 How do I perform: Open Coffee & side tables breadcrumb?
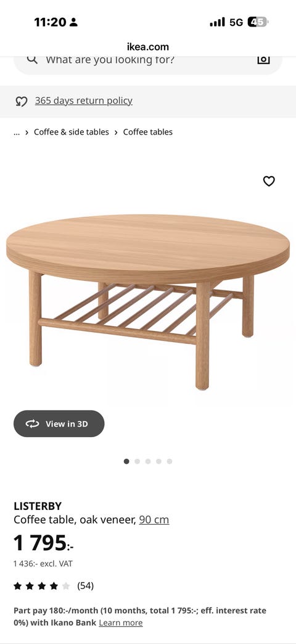(x=72, y=132)
